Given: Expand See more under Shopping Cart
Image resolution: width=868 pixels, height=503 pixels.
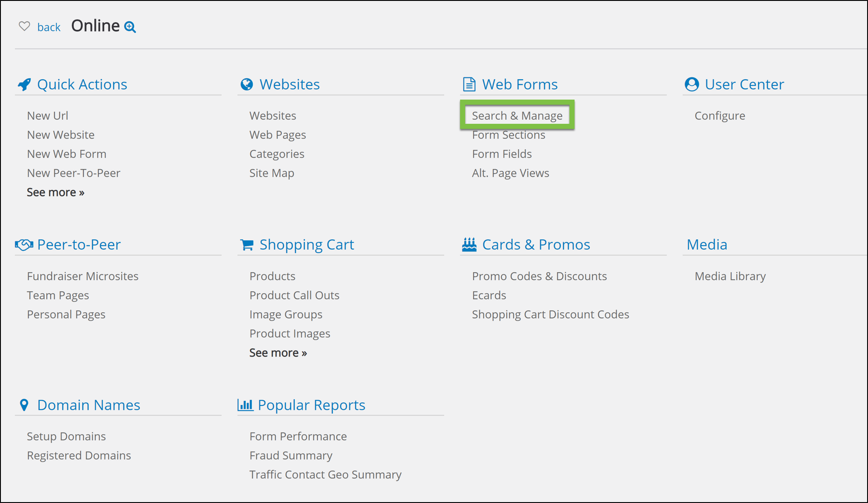Looking at the screenshot, I should point(278,352).
